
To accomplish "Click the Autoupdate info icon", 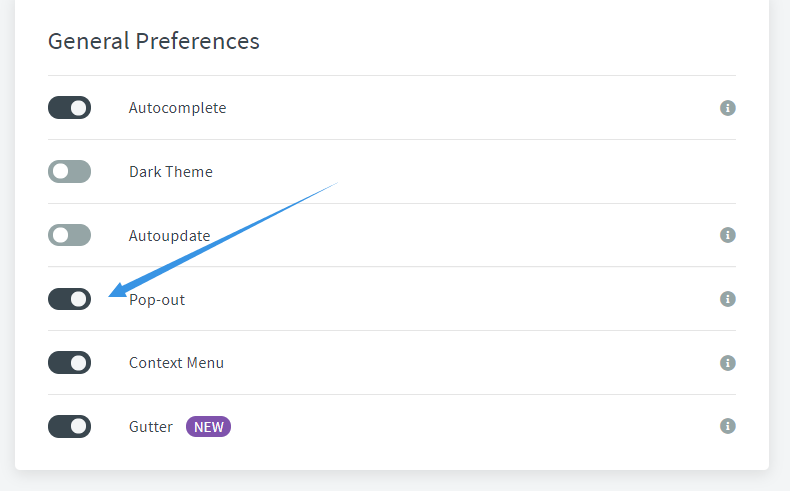I will coord(728,235).
